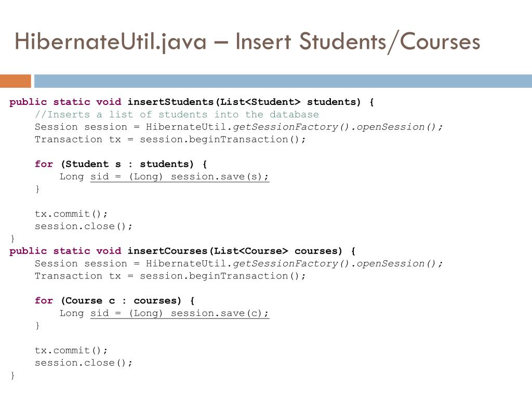Click the first 'tx.commit();' line in insertStudents

coord(71,214)
